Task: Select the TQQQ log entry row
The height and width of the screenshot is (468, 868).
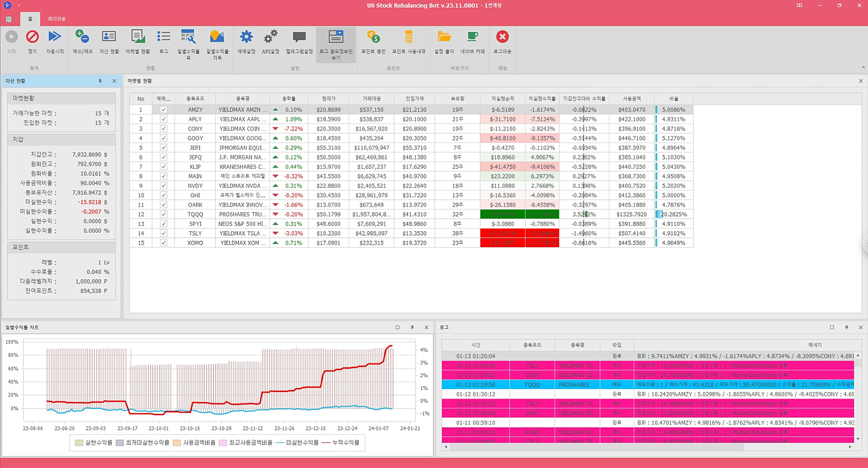Action: (647, 384)
